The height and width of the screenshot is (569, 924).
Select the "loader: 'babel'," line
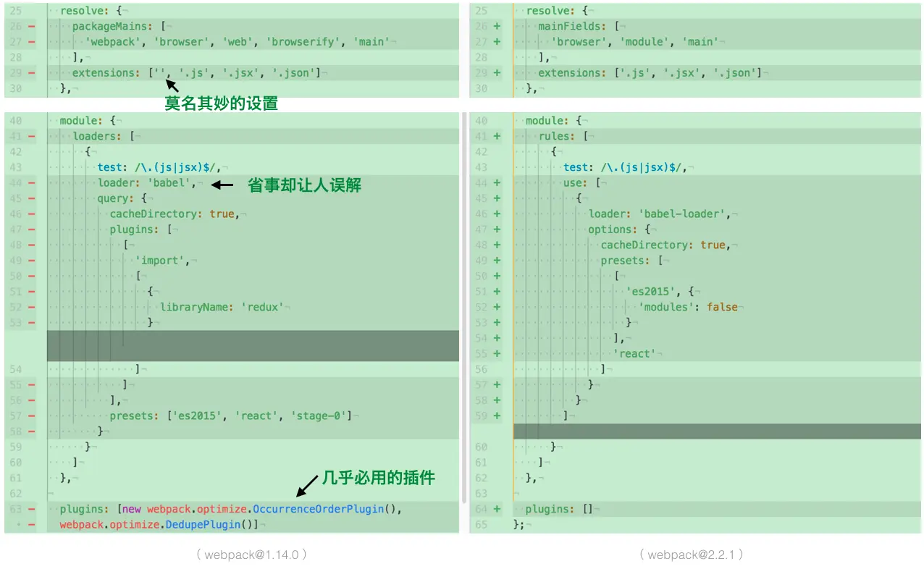tap(147, 183)
